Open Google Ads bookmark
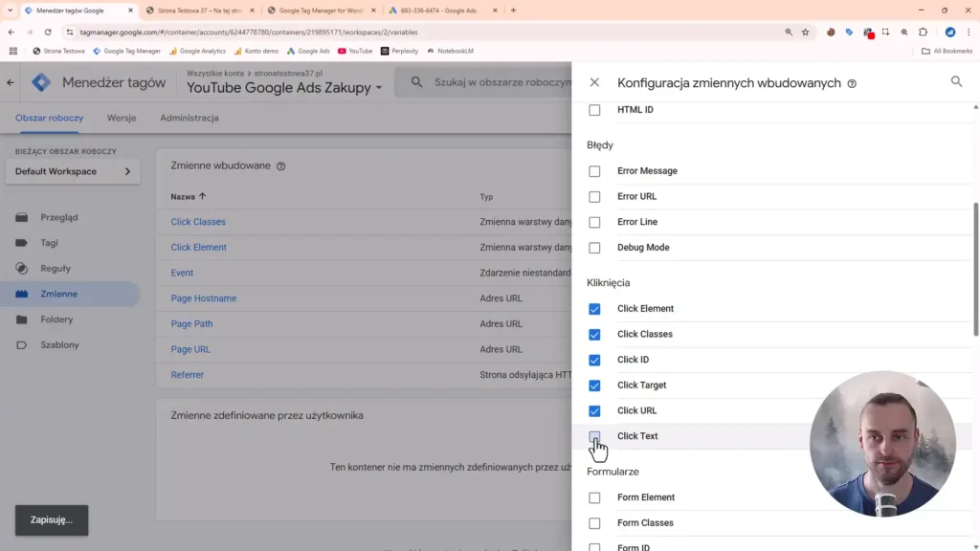980x551 pixels. 308,52
